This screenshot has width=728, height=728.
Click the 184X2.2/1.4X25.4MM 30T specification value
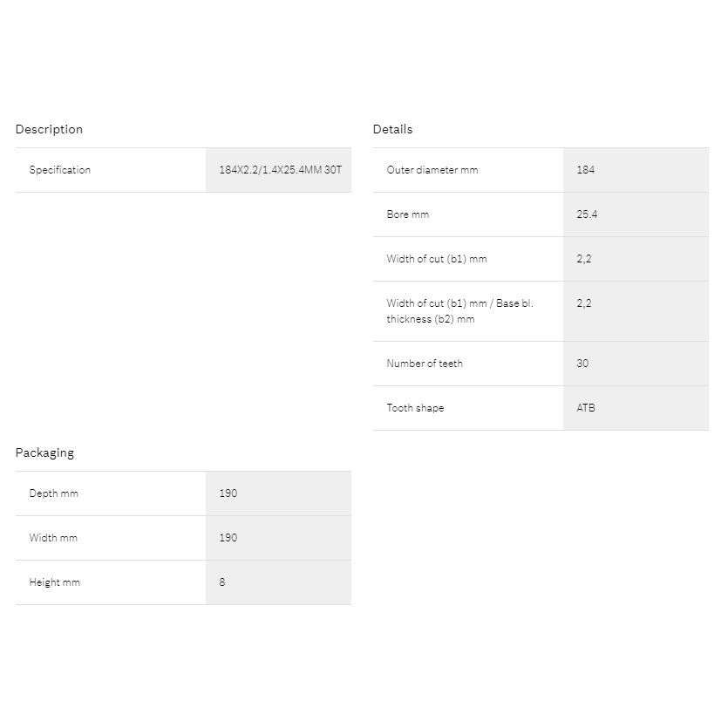[x=281, y=170]
